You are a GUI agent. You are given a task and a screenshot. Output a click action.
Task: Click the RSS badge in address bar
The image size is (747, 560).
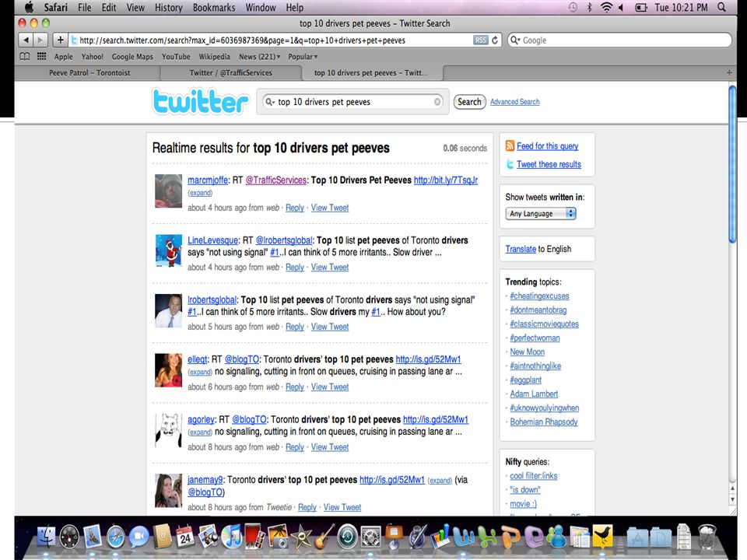[481, 40]
